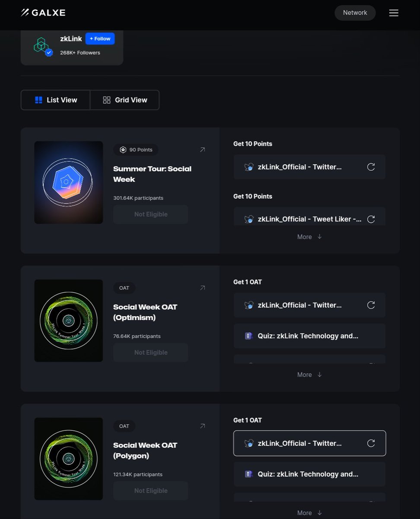Click the 90 Points badge
Viewport: 420px width, 519px height.
click(x=136, y=150)
